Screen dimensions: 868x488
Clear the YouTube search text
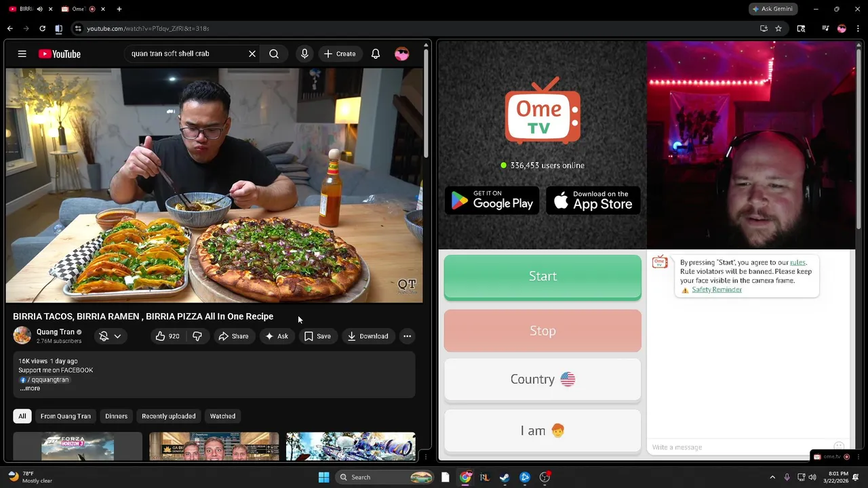click(x=252, y=54)
